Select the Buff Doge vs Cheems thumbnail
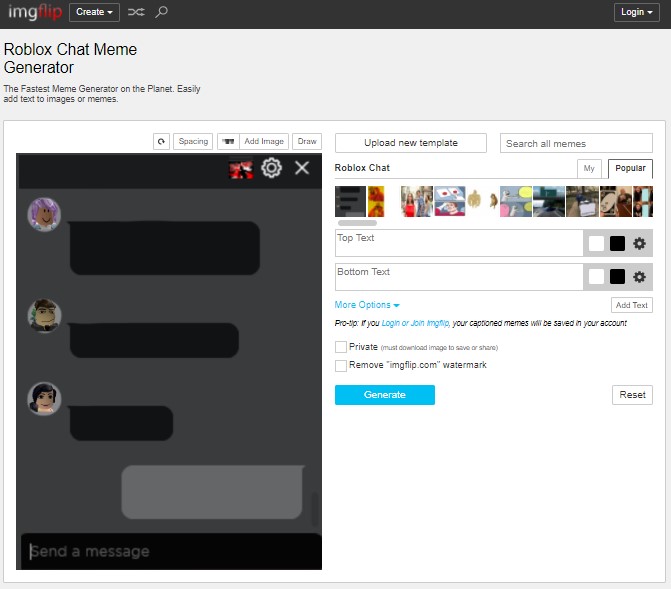This screenshot has height=589, width=671. (x=483, y=201)
